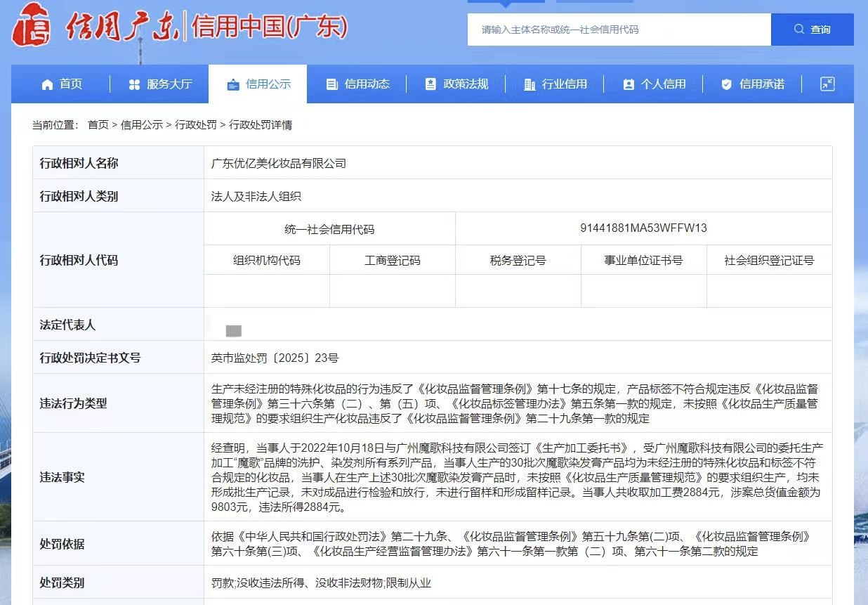Open the 行业信用 tab
The height and width of the screenshot is (605, 868).
point(555,84)
